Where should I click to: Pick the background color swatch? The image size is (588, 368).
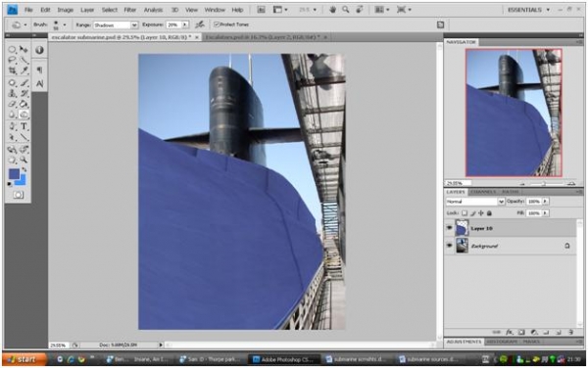pyautogui.click(x=22, y=182)
